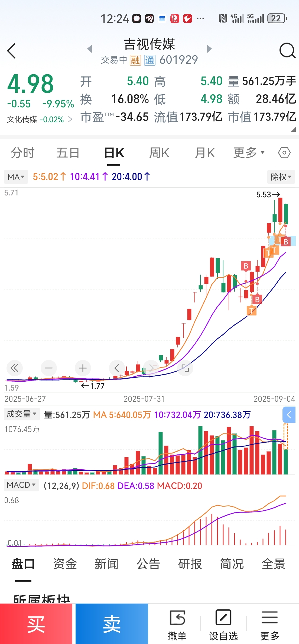
Task: Zoom in the K-line chart with the plus button
Action: click(83, 368)
